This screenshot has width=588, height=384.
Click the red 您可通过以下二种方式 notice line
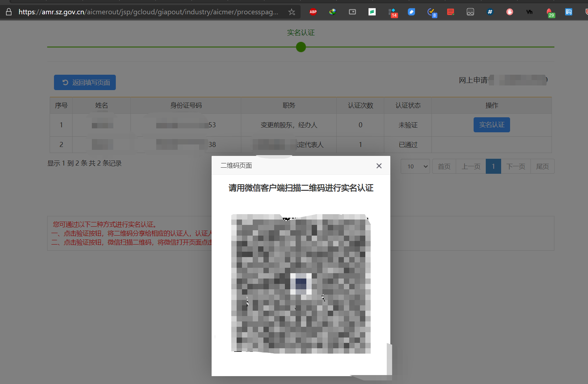pos(105,224)
